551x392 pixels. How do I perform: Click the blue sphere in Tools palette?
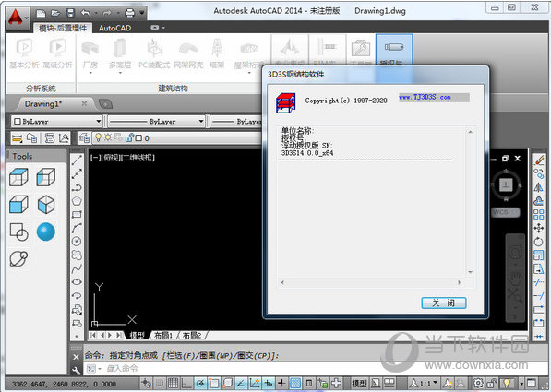46,232
